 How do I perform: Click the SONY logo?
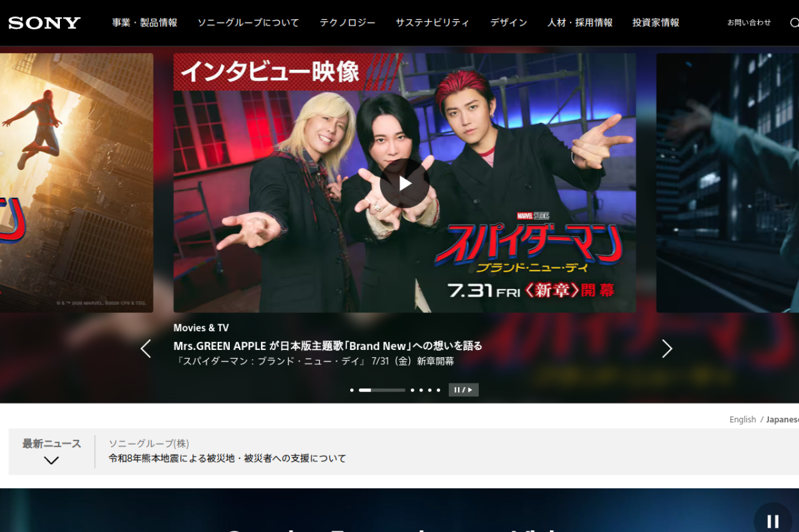(44, 23)
